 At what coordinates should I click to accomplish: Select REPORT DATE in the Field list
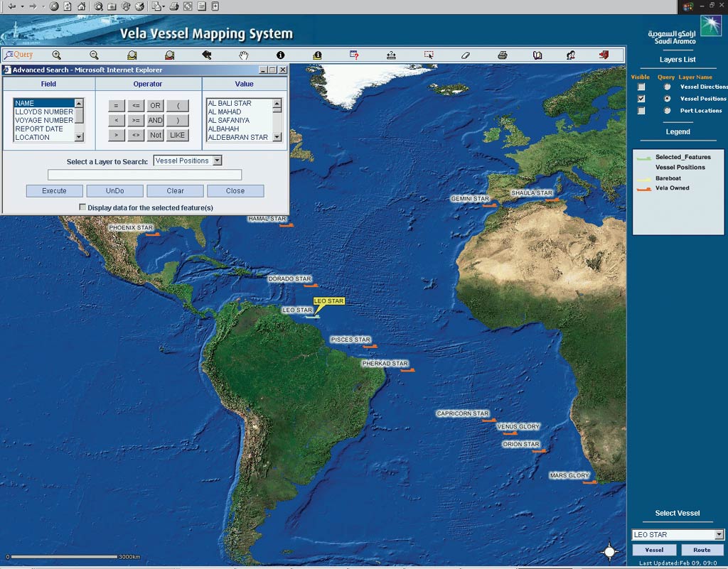coord(44,129)
